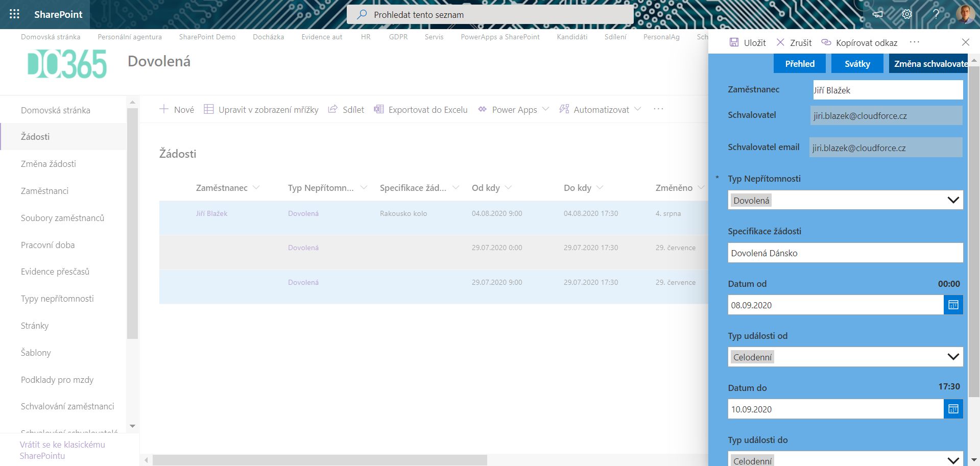The image size is (980, 466).
Task: Click Exportovat do Excelu toolbar button
Action: click(x=421, y=110)
